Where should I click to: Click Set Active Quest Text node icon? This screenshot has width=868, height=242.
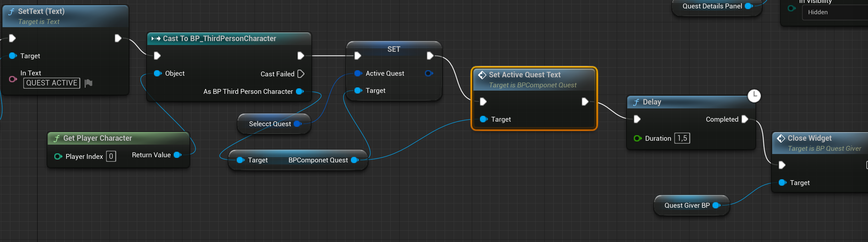click(482, 75)
